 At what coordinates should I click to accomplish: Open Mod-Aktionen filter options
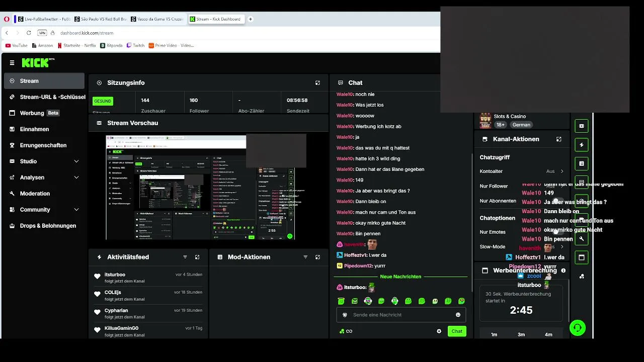click(305, 257)
